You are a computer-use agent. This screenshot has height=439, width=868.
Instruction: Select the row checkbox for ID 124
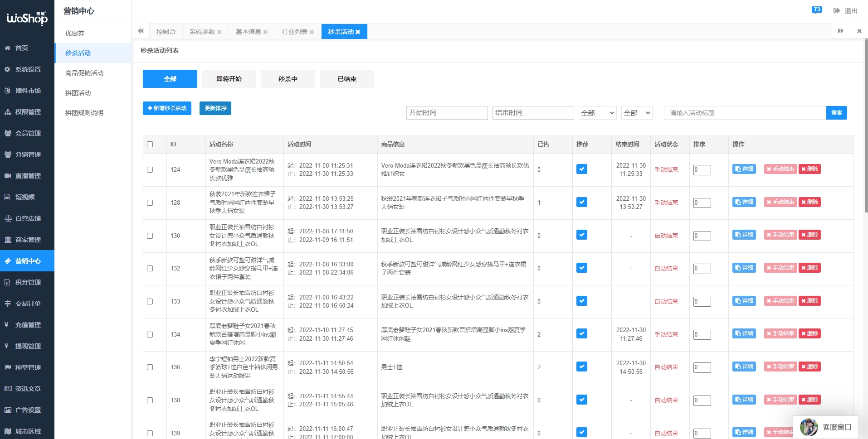(150, 169)
